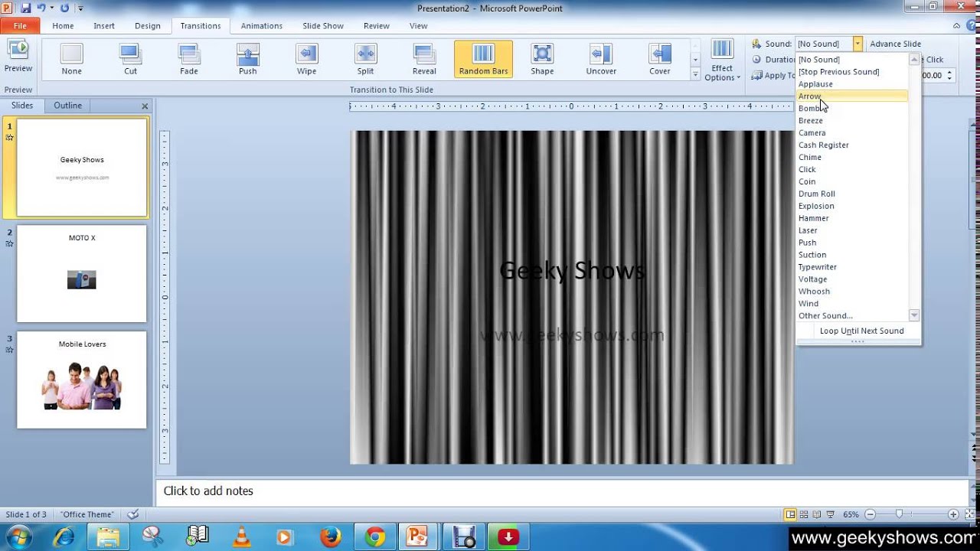
Task: Apply the Reveal transition
Action: click(x=424, y=59)
